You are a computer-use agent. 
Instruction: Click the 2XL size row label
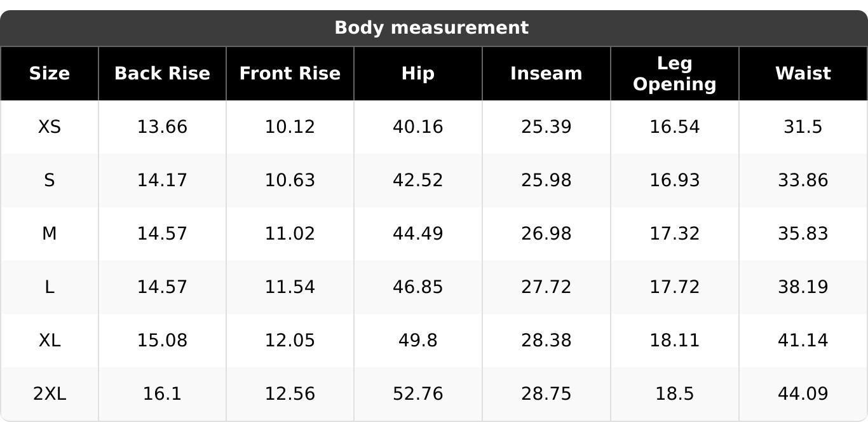point(50,394)
